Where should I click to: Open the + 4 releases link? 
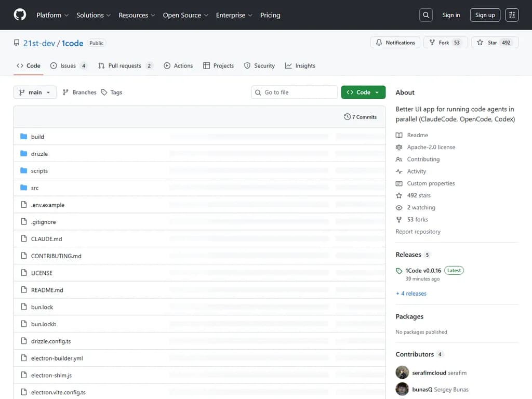[411, 294]
